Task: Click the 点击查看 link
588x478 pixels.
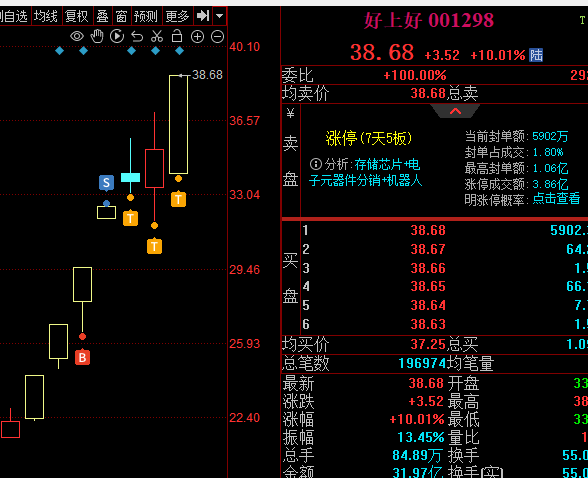Action: tap(556, 199)
